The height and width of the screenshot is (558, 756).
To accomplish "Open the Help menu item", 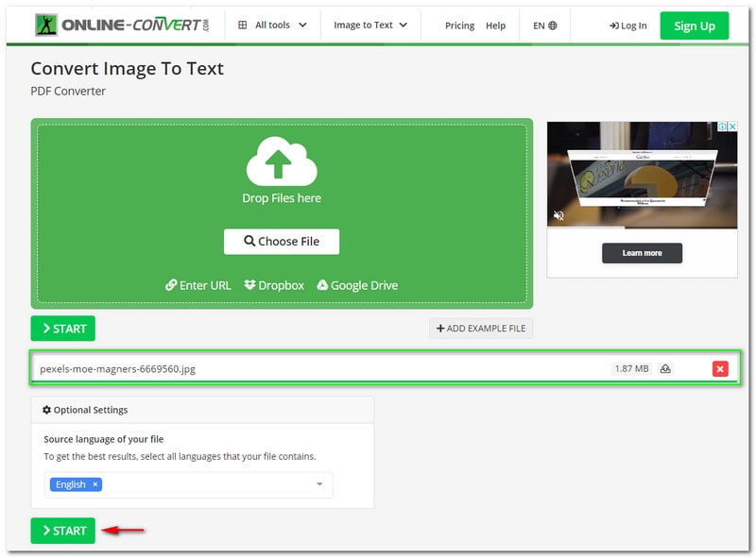I will pos(495,25).
